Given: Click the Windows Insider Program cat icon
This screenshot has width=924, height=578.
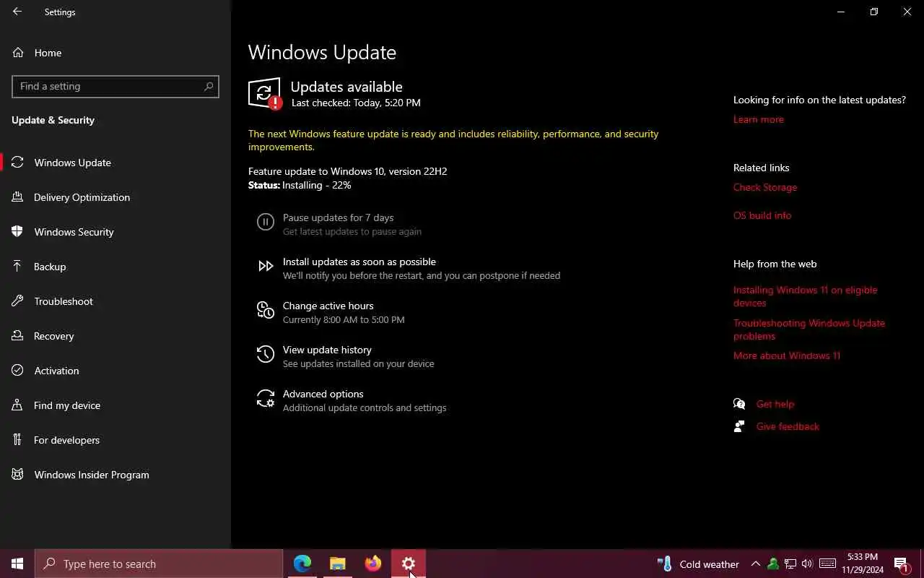Looking at the screenshot, I should pyautogui.click(x=18, y=475).
